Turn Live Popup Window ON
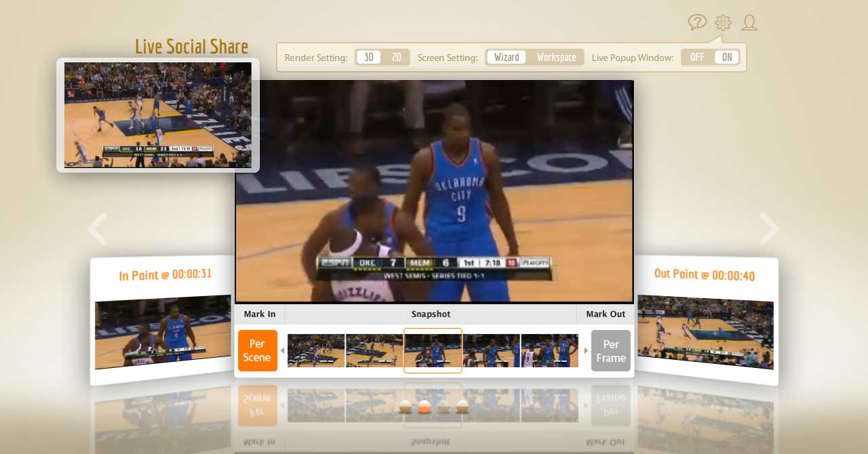The height and width of the screenshot is (454, 868). point(726,58)
